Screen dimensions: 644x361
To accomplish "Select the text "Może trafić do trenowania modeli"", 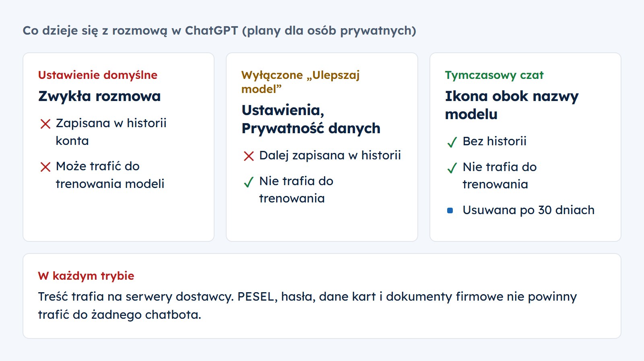I will point(110,175).
